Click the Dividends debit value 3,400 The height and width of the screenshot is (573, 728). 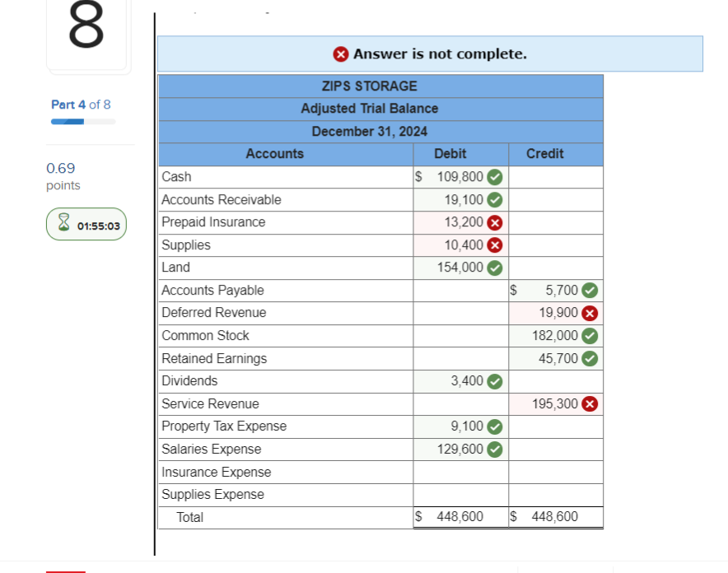467,381
